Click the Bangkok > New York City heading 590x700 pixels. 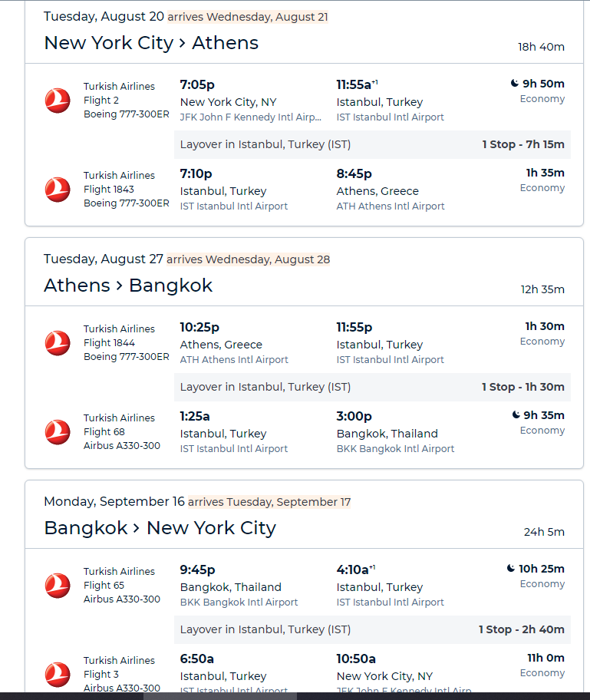160,527
